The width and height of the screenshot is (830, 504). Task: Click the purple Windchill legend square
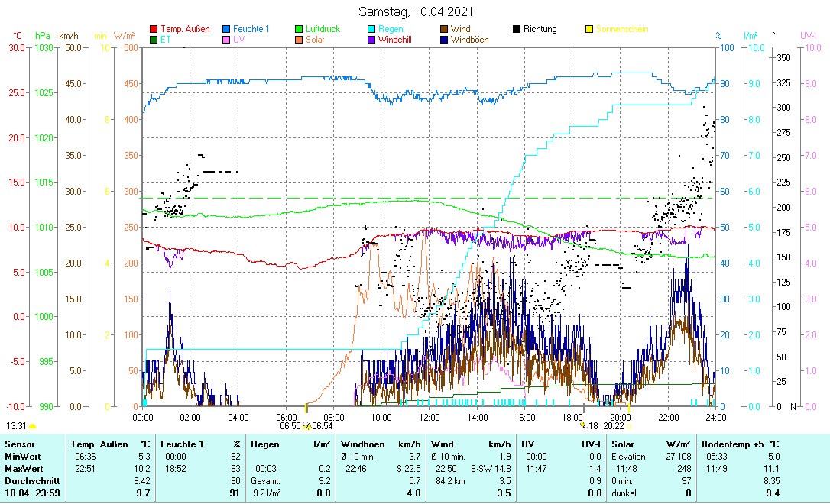pos(371,40)
